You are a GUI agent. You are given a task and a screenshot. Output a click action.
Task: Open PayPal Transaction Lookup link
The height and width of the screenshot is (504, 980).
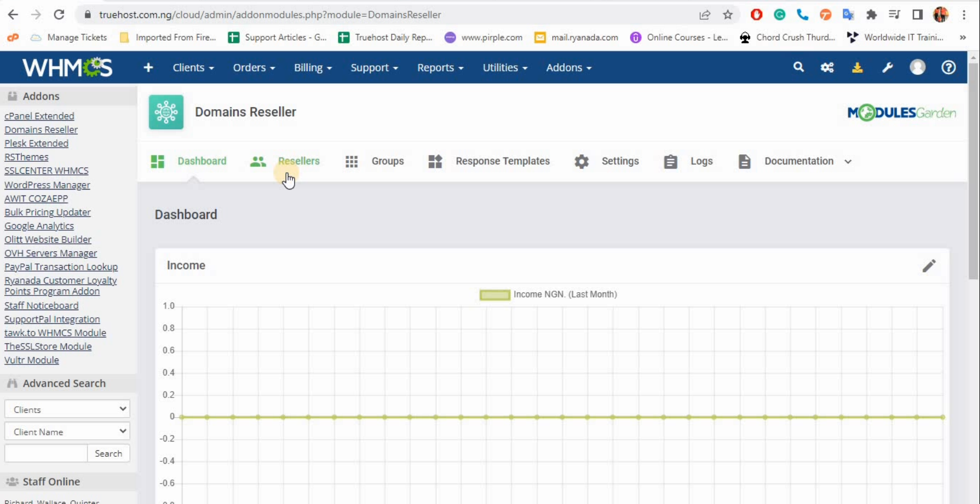[x=61, y=267]
